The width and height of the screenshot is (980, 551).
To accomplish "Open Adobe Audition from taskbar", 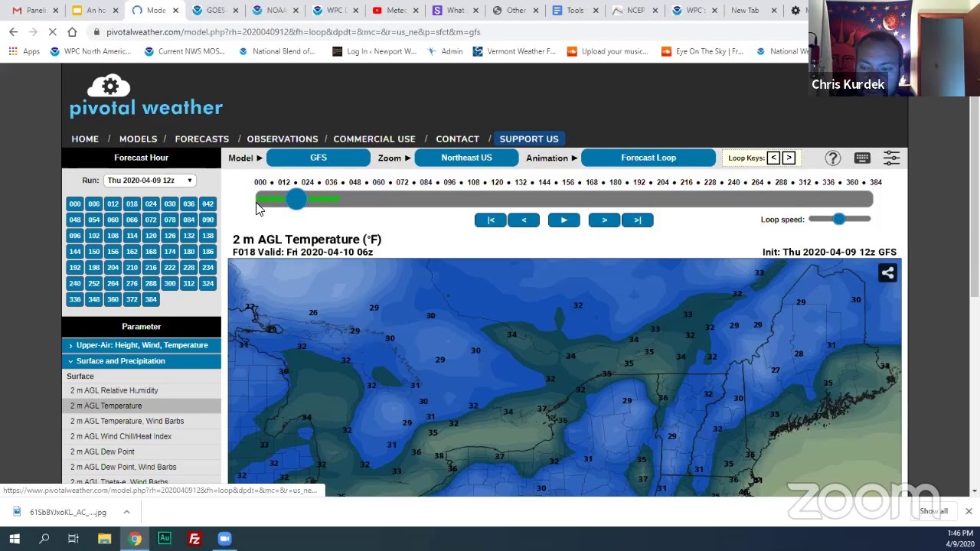I will tap(165, 539).
